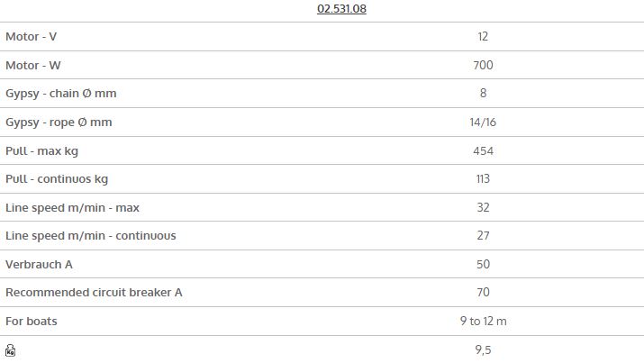Select the 9,5 weight value

click(x=483, y=349)
